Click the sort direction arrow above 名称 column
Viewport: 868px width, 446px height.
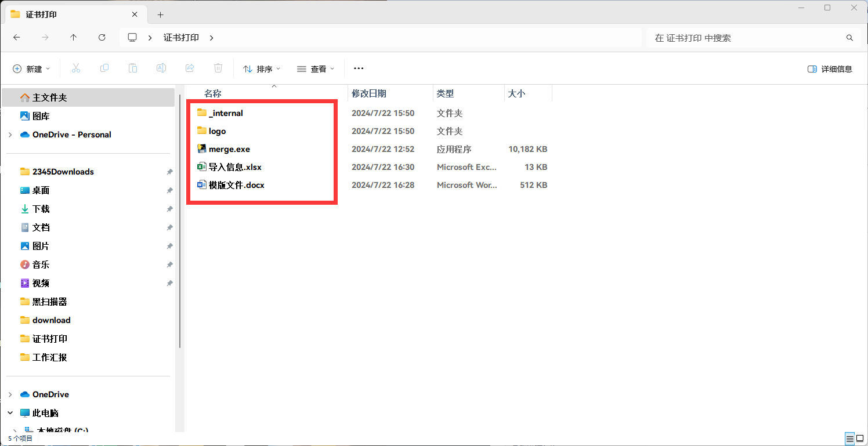[x=274, y=85]
